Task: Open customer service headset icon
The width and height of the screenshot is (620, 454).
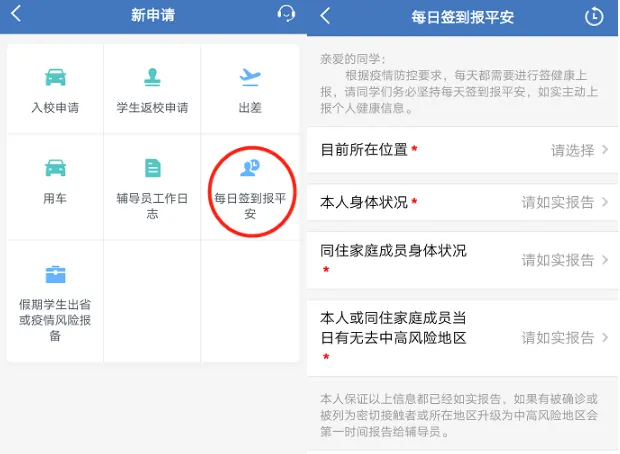Action: [286, 13]
